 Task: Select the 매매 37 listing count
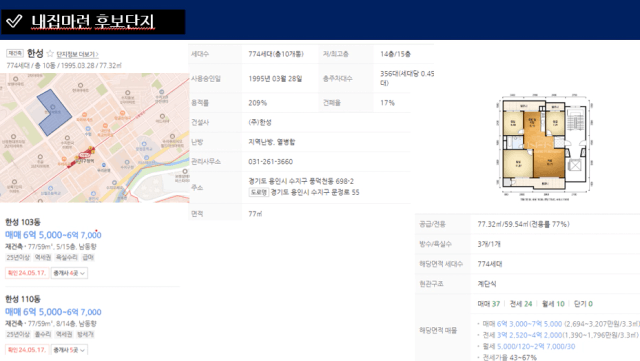[x=489, y=304]
